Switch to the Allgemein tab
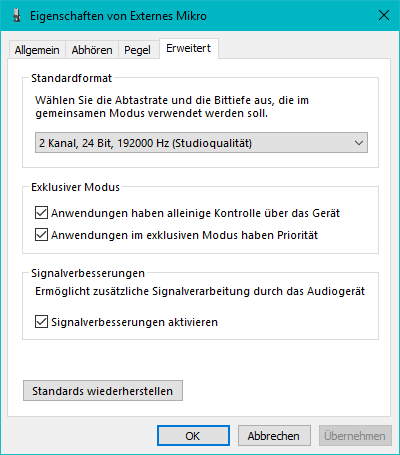Viewport: 400px width, 455px height. point(37,50)
